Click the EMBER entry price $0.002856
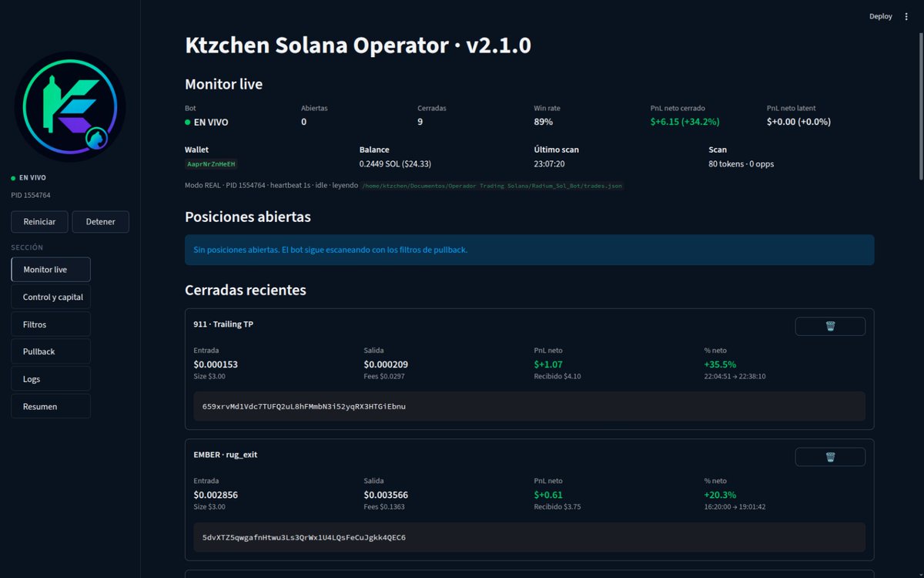The height and width of the screenshot is (578, 924). (x=216, y=495)
